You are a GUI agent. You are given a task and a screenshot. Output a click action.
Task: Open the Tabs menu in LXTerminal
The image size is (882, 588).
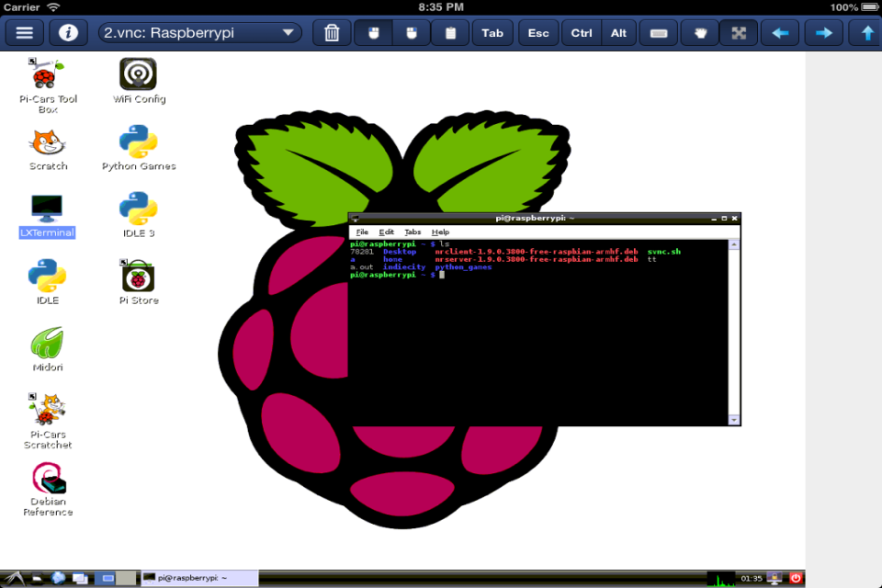pyautogui.click(x=413, y=232)
